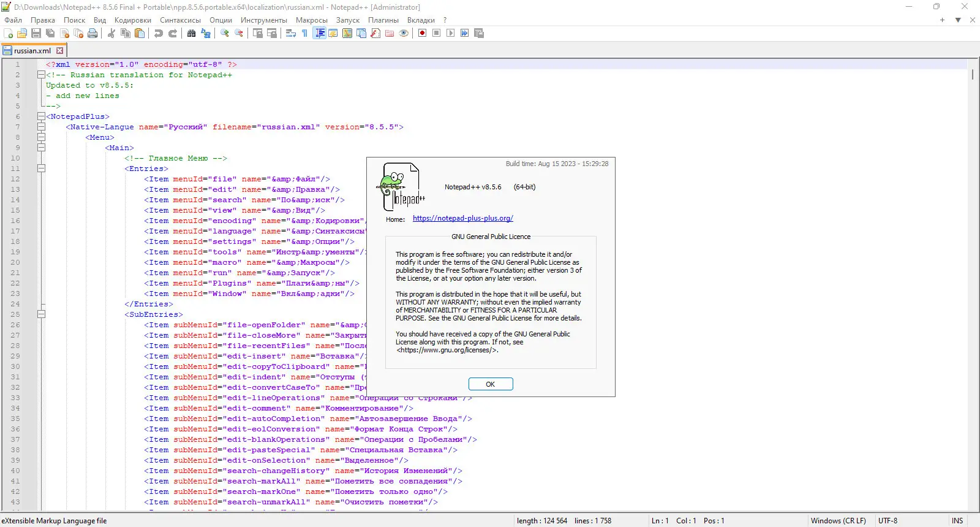Image resolution: width=980 pixels, height=527 pixels.
Task: Click the Stop Recording macro icon
Action: pos(437,33)
